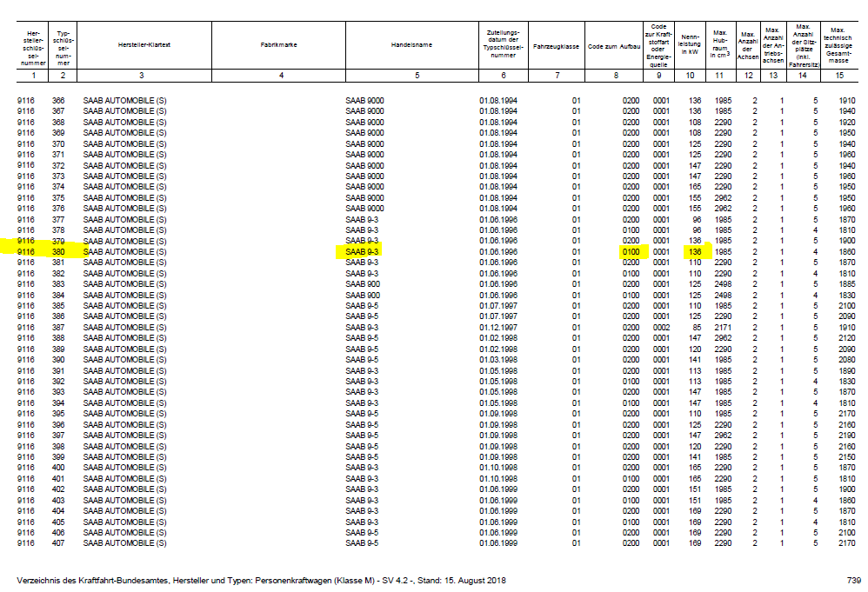Click 'SAAB 900' trade name in row 384
Viewport: 868px width, 592px height.
[x=363, y=295]
